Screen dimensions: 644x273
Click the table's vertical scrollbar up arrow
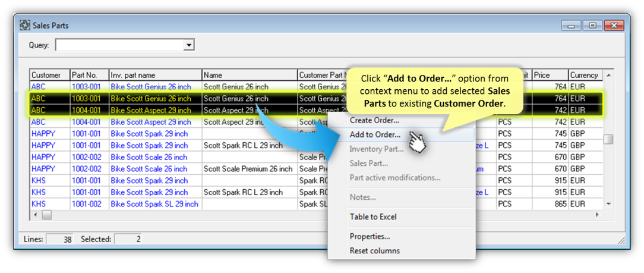point(608,76)
